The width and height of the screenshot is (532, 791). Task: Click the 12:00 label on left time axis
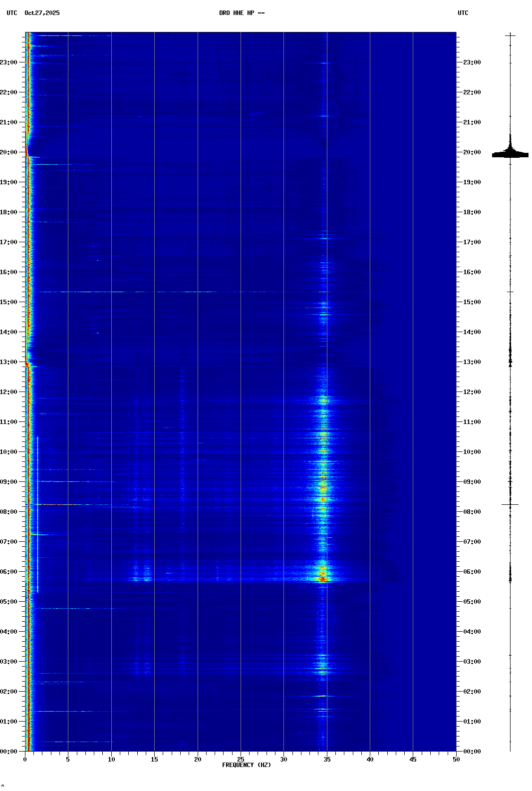(x=8, y=392)
